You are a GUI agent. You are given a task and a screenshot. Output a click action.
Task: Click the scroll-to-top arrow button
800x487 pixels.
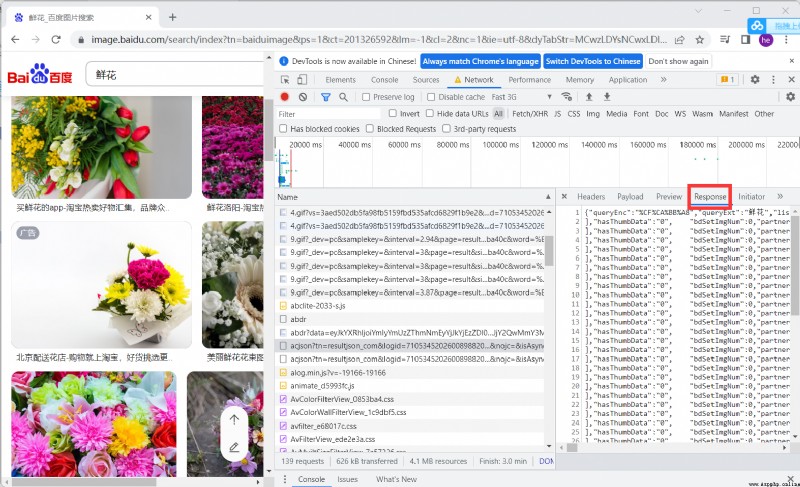234,420
